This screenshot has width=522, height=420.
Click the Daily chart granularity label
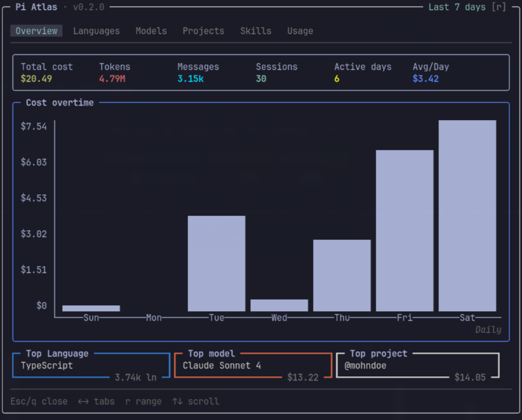coord(488,330)
